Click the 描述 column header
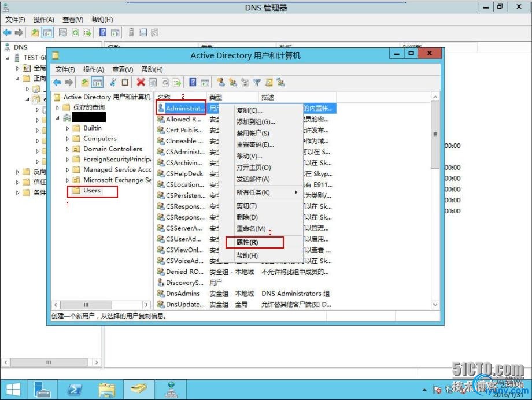The image size is (532, 400). (x=297, y=98)
